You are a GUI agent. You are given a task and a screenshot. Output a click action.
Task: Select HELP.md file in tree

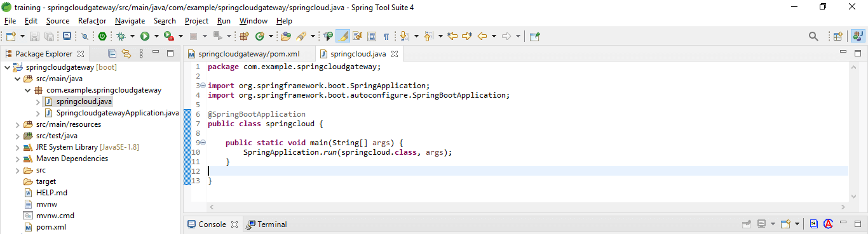point(51,193)
